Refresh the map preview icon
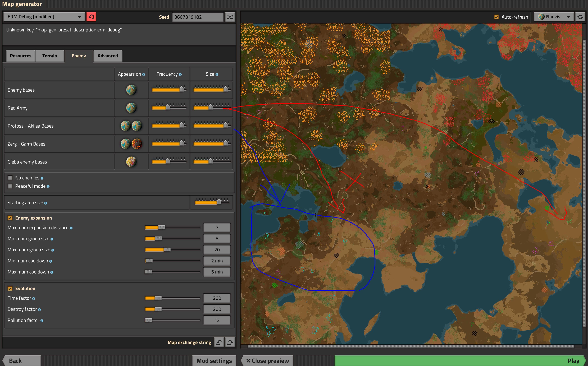 coord(580,17)
